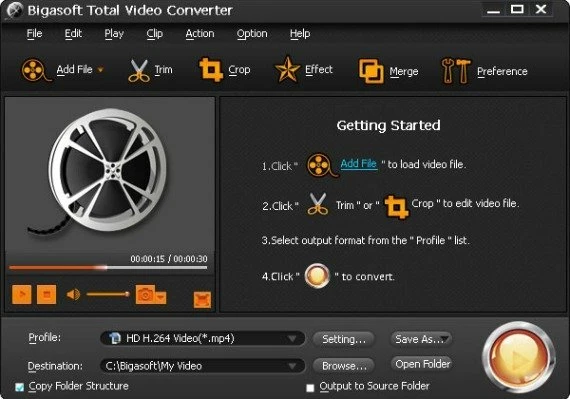570x399 pixels.
Task: Select the Trim scissors tool in toolbar
Action: [x=139, y=70]
